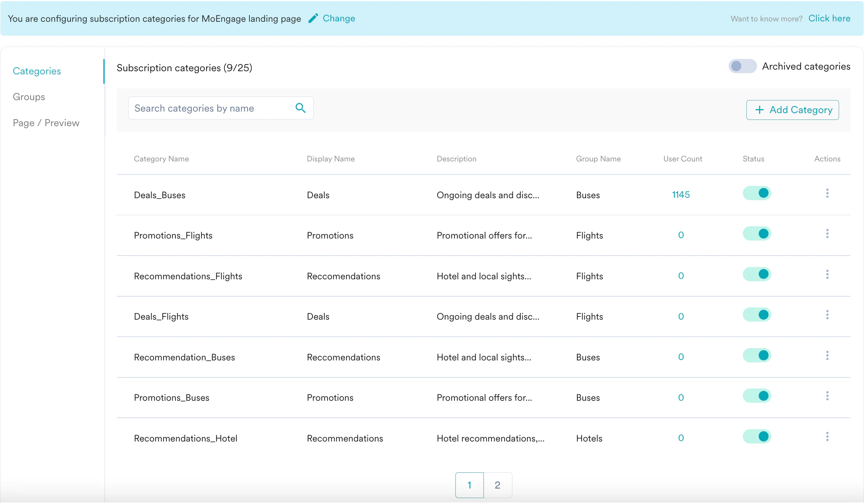Open the Page / Preview tab
Image resolution: width=864 pixels, height=504 pixels.
pos(46,123)
